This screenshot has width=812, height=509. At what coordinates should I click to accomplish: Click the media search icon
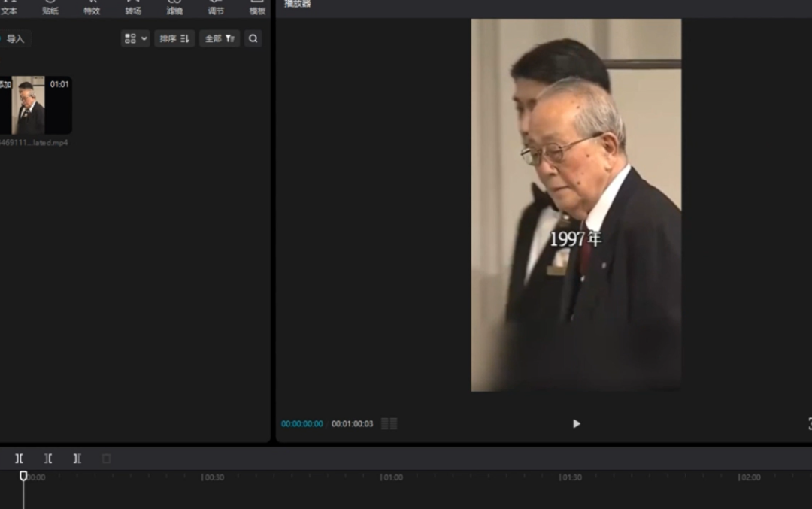tap(253, 38)
